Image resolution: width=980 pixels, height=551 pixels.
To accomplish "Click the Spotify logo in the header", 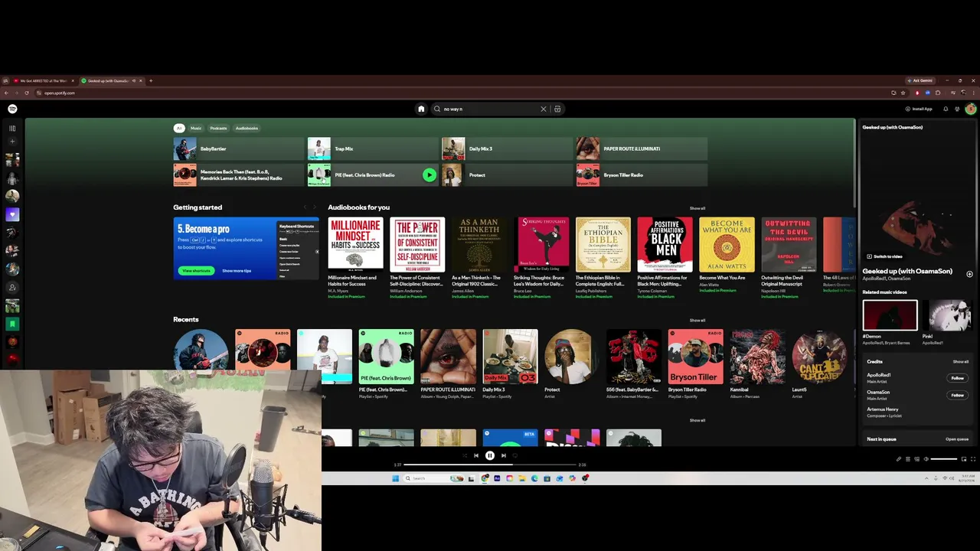I will click(12, 109).
